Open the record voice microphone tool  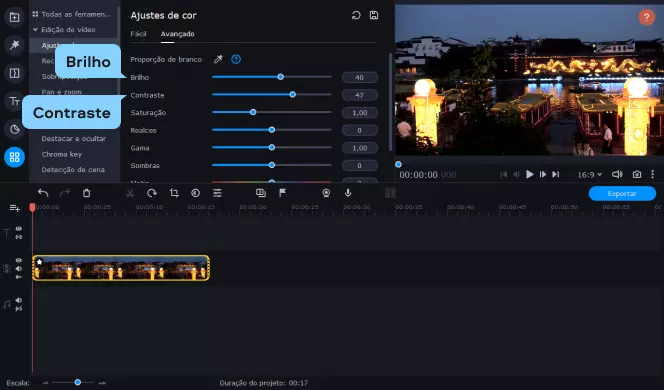pyautogui.click(x=348, y=193)
